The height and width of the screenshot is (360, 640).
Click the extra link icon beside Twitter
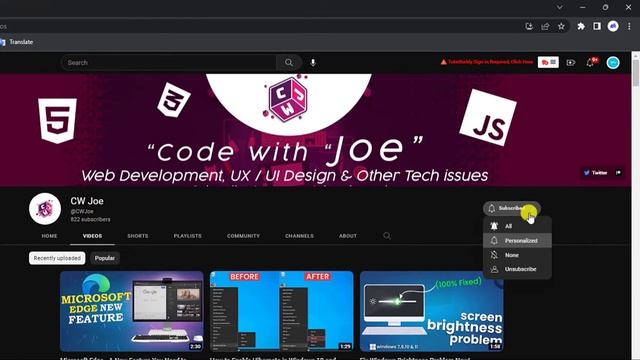click(618, 173)
